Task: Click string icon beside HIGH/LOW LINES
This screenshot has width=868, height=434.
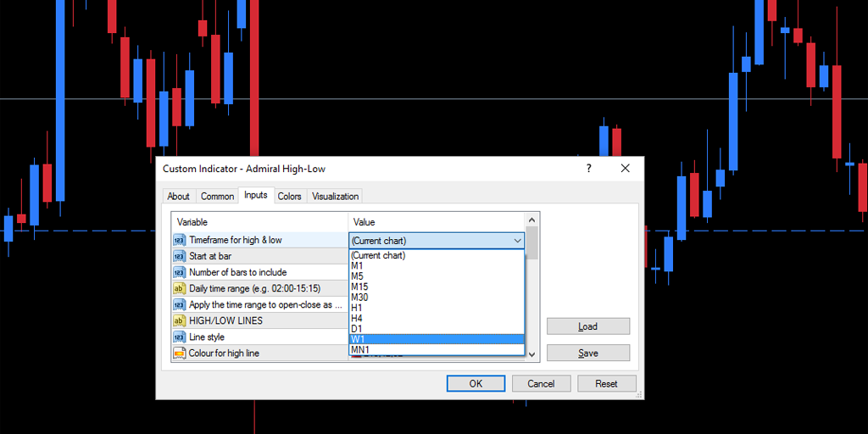Action: pos(180,320)
